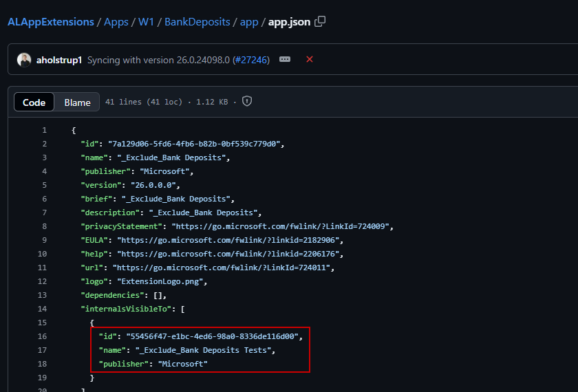This screenshot has width=578, height=392.
Task: Click the dependencies key
Action: pyautogui.click(x=112, y=295)
